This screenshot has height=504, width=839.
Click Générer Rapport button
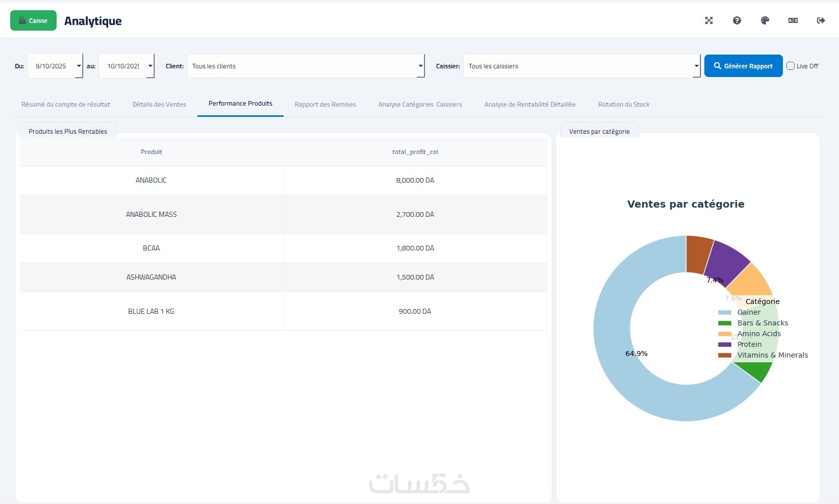[x=743, y=66]
